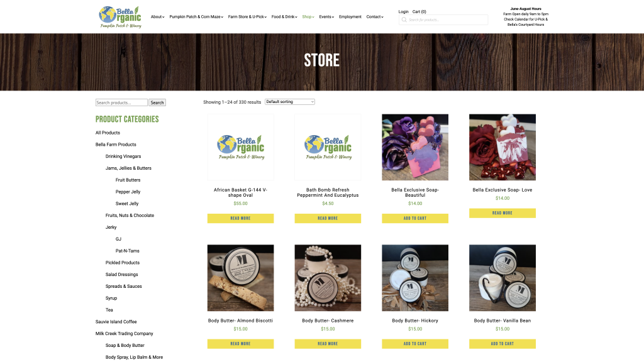Expand the Food & Drink menu
Viewport: 644px width, 362px height.
coord(284,17)
